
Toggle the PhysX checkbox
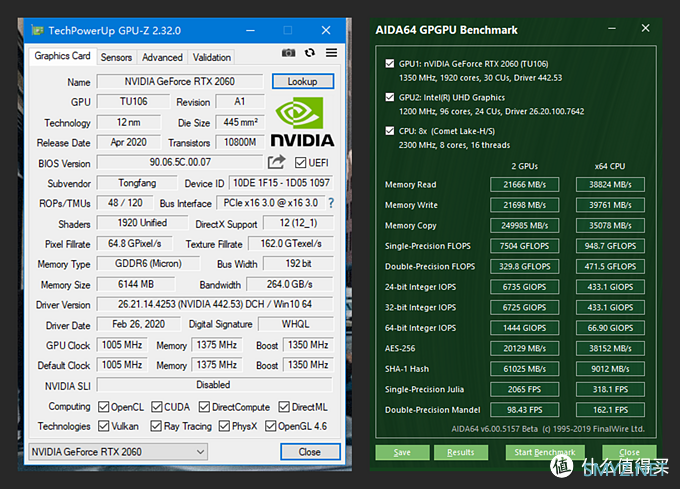click(224, 426)
